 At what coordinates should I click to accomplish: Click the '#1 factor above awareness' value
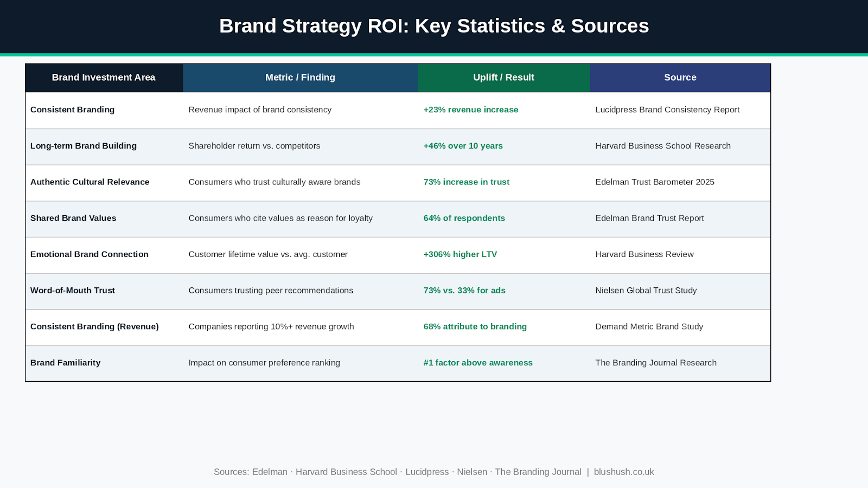pos(478,363)
